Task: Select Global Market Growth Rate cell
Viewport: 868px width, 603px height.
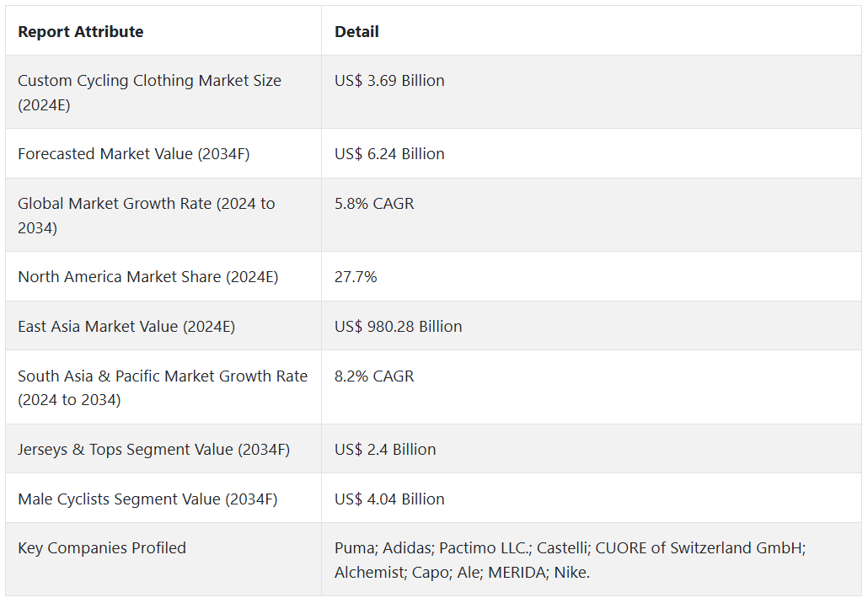Action: tap(146, 216)
